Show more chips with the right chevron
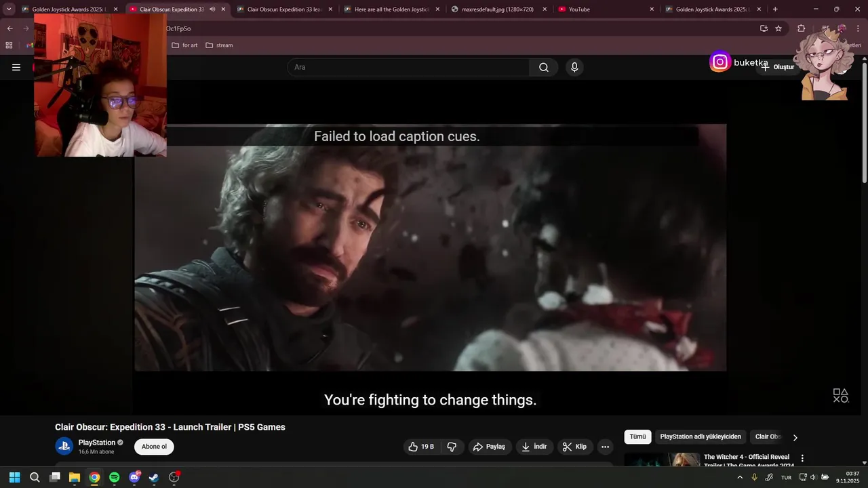The image size is (868, 488). 795,437
